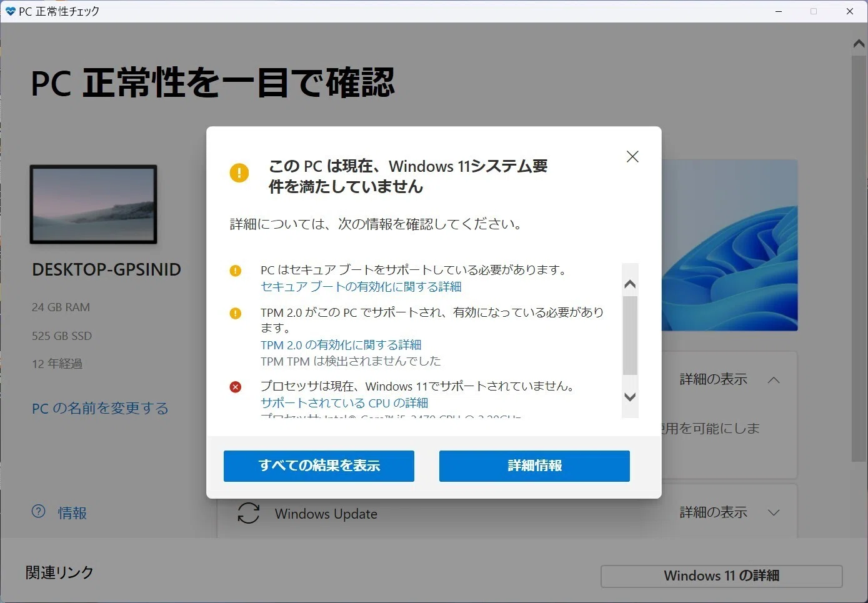Expand Windows Update 詳細の表示 chevron
Image resolution: width=868 pixels, height=603 pixels.
point(774,512)
